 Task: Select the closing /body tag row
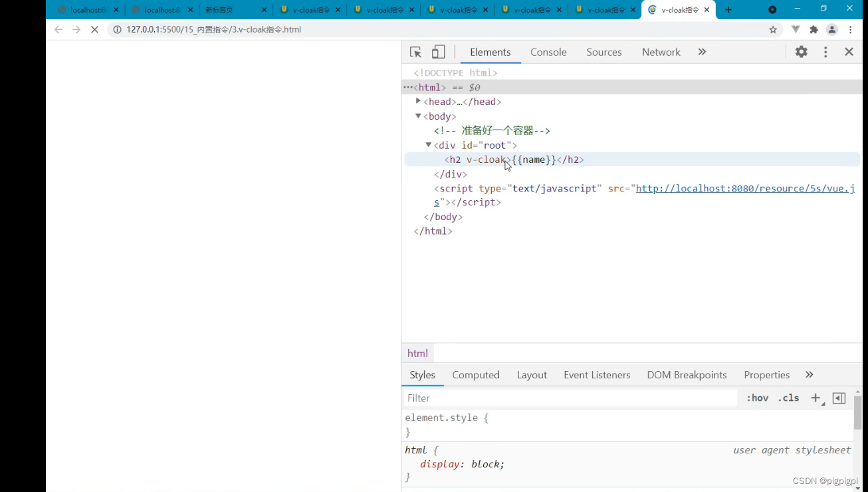click(443, 217)
